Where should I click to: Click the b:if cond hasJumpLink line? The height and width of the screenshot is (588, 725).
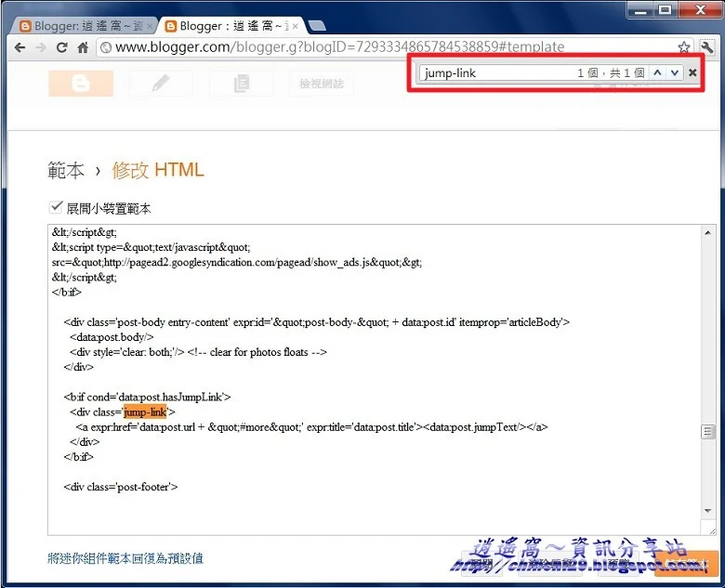click(147, 397)
